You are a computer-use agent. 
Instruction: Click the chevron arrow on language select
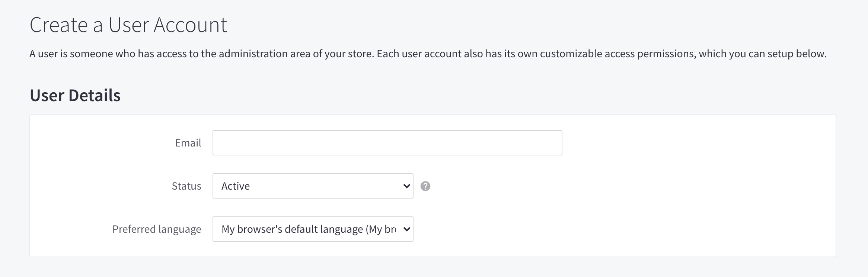[x=406, y=229]
